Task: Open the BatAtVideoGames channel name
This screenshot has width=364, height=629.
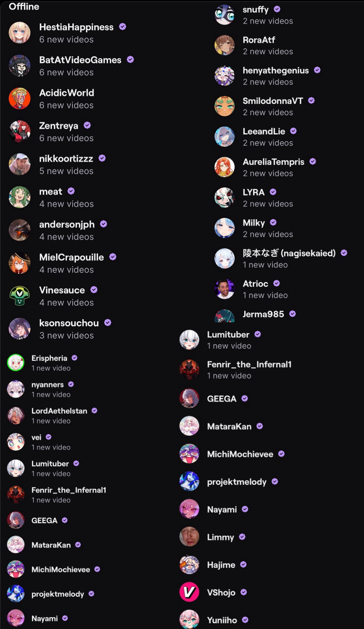Action: [80, 60]
